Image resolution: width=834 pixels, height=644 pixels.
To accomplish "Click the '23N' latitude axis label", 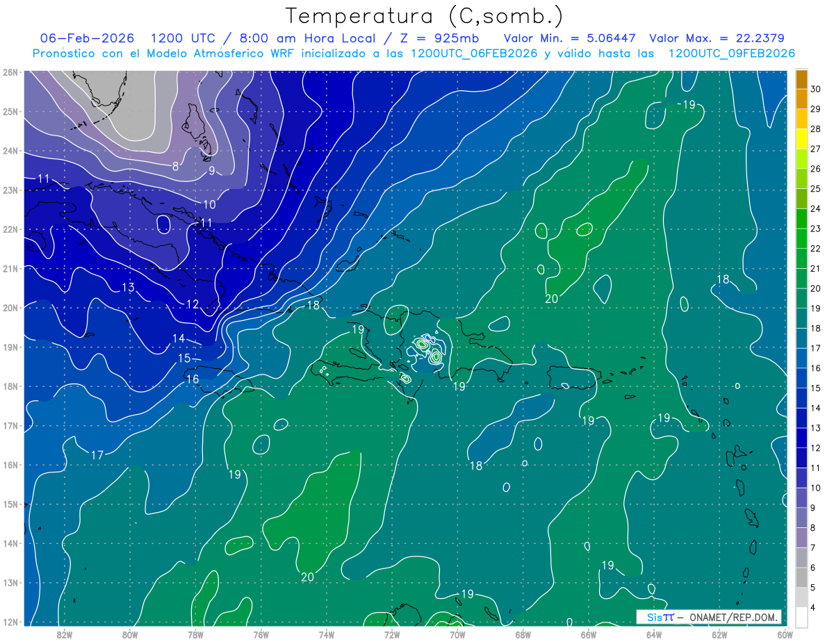I will [x=10, y=190].
